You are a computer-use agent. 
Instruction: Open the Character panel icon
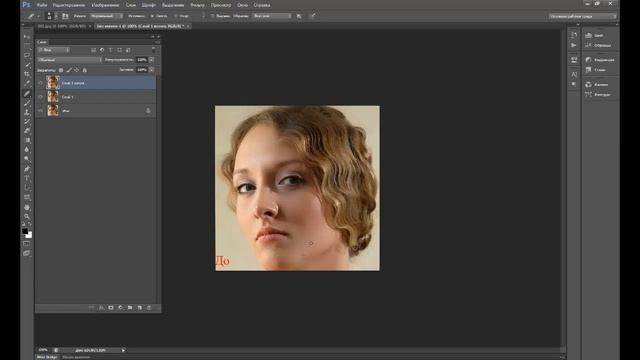pos(574,74)
